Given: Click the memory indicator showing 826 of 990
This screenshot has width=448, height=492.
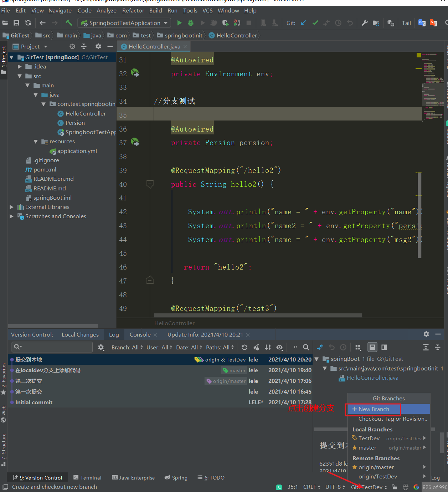Looking at the screenshot, I should tap(435, 487).
